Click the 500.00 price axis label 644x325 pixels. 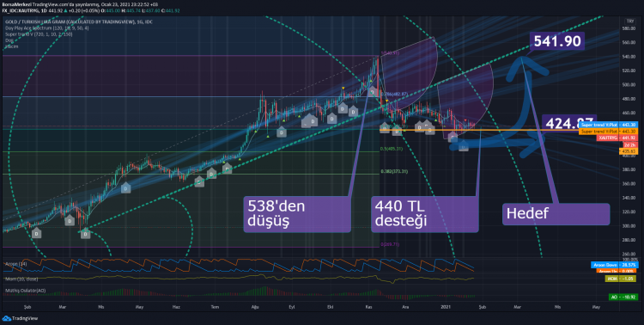[629, 85]
